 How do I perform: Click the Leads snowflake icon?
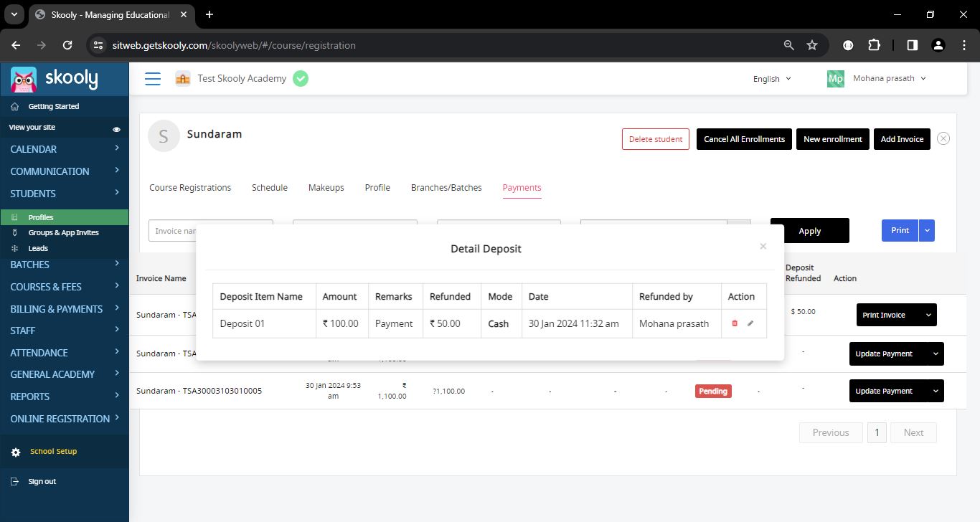[x=14, y=248]
